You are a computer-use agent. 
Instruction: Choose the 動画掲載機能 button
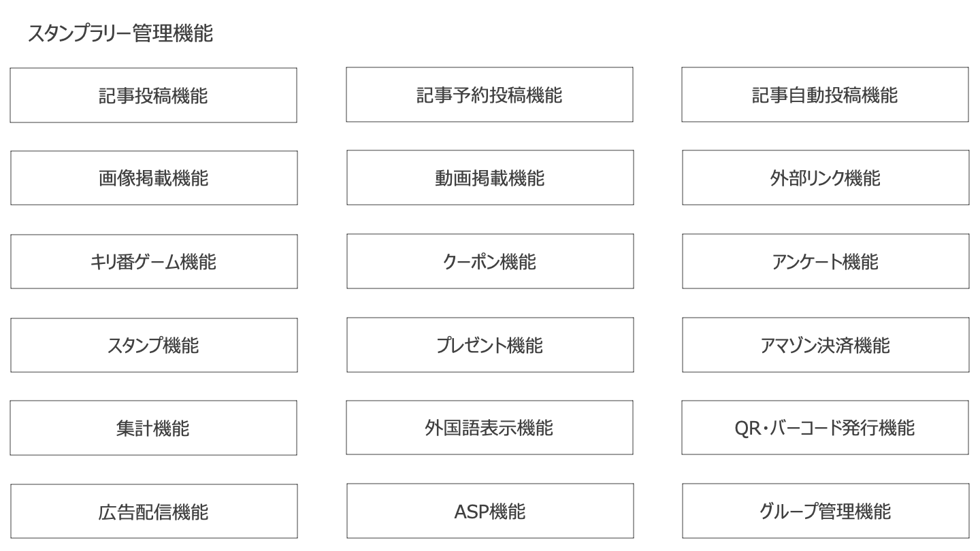[490, 178]
